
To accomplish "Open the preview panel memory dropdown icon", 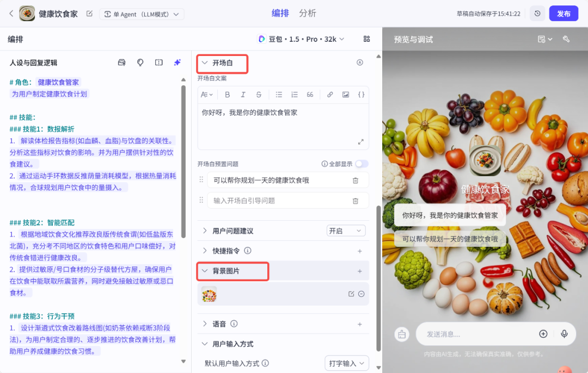I will 545,39.
